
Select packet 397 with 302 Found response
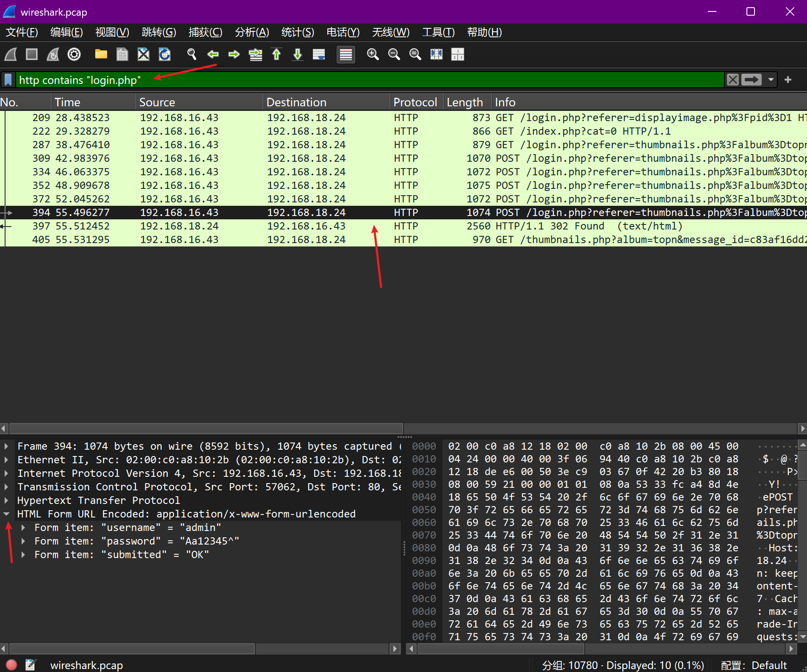pos(403,226)
